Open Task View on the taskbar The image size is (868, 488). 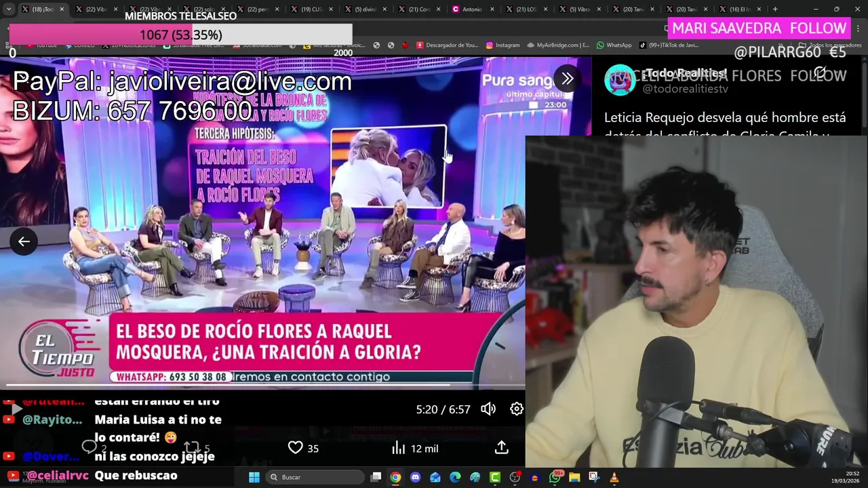[376, 477]
